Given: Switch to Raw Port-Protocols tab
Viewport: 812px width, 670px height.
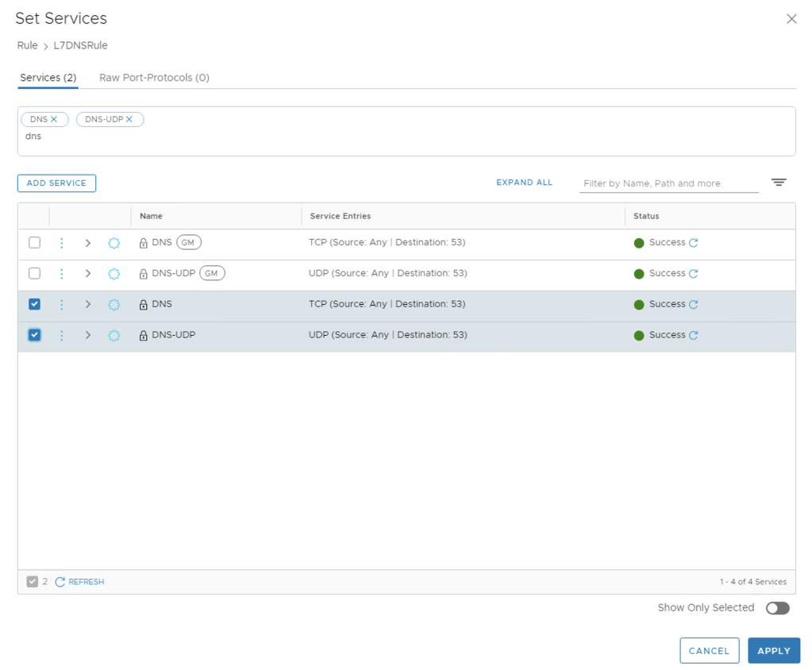Looking at the screenshot, I should [154, 78].
